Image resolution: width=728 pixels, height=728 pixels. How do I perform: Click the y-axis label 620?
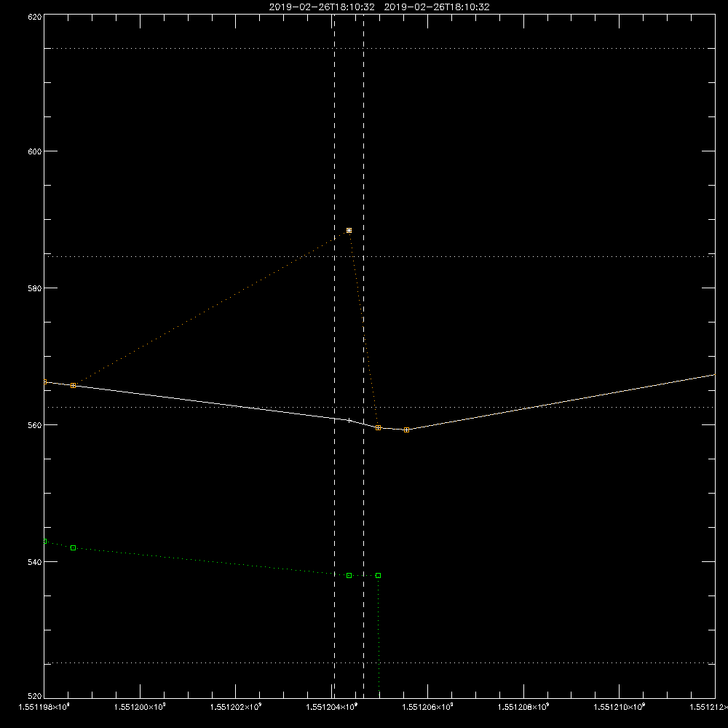click(x=35, y=17)
